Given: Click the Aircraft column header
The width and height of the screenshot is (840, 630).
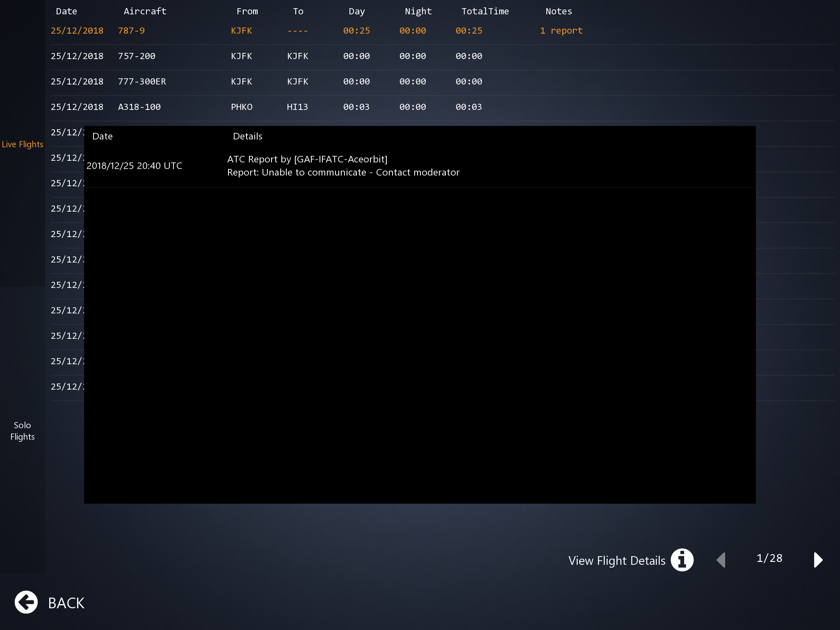Looking at the screenshot, I should click(x=145, y=11).
